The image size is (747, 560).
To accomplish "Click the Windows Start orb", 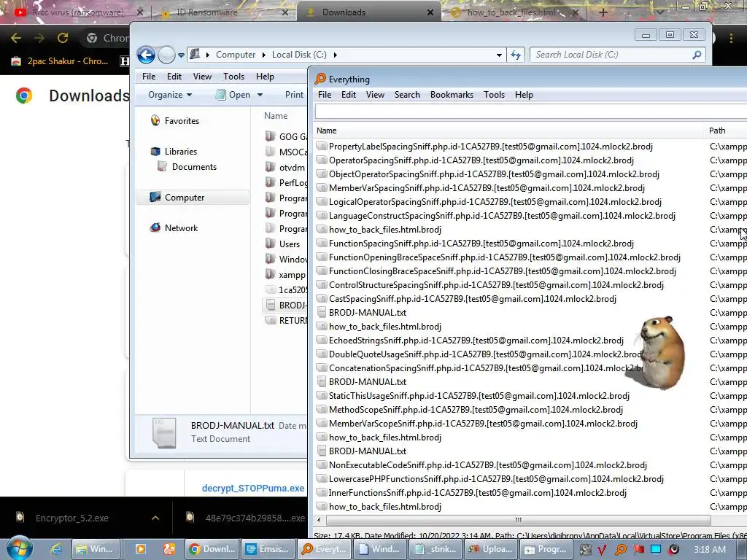I will pyautogui.click(x=20, y=548).
